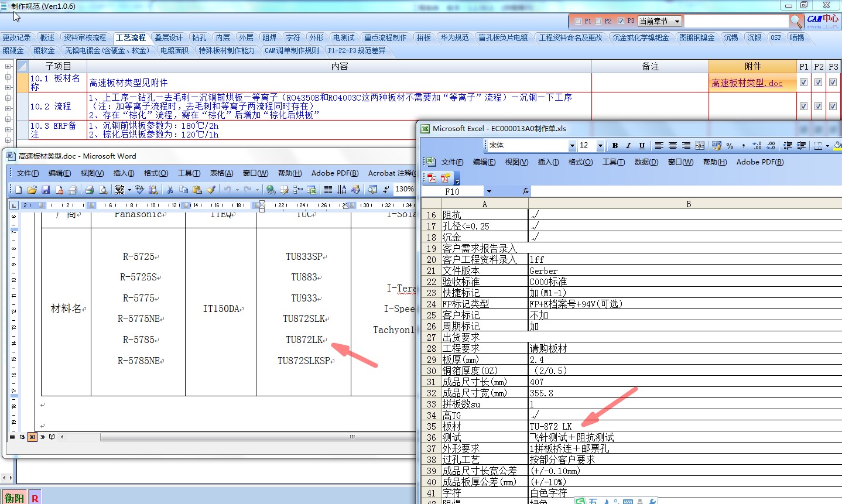Switch to the 华为规范 tab

click(x=454, y=37)
